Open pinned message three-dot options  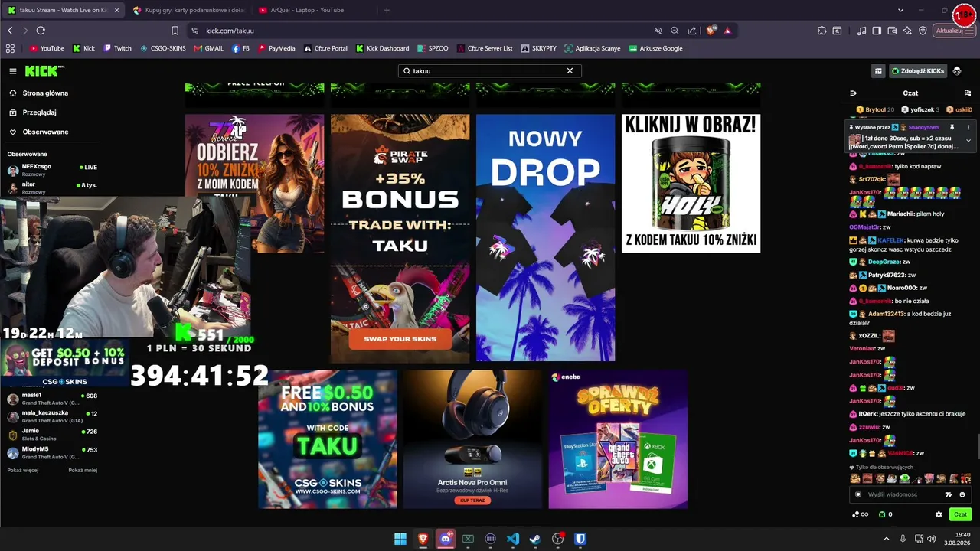point(968,128)
